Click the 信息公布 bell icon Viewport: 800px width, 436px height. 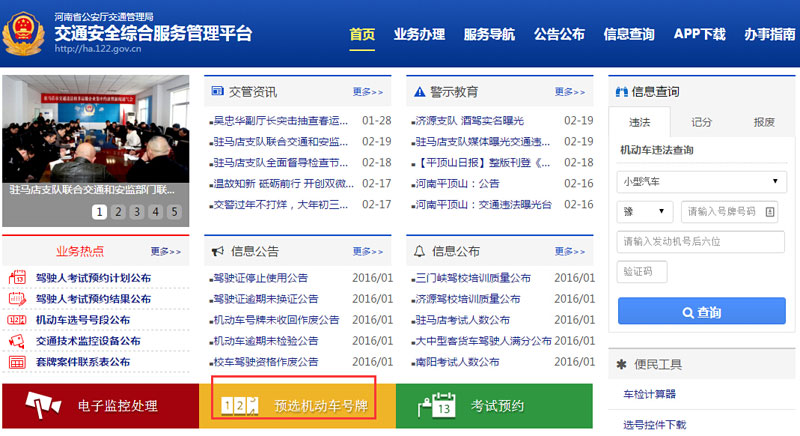[419, 251]
